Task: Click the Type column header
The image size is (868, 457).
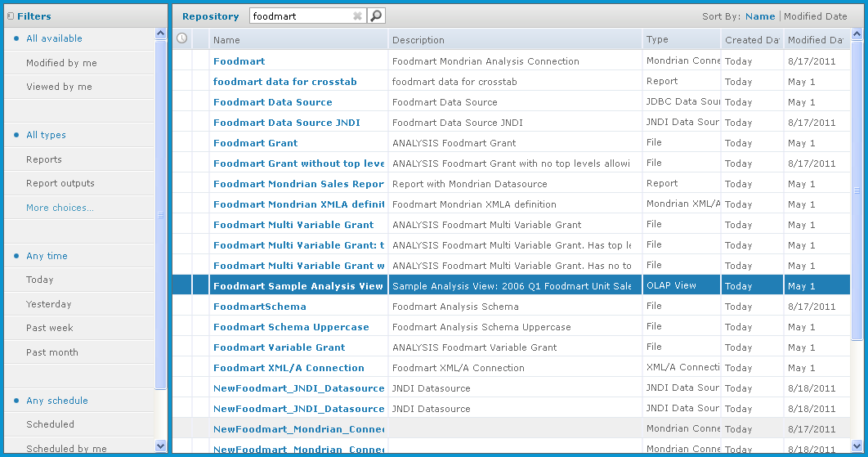Action: (682, 39)
